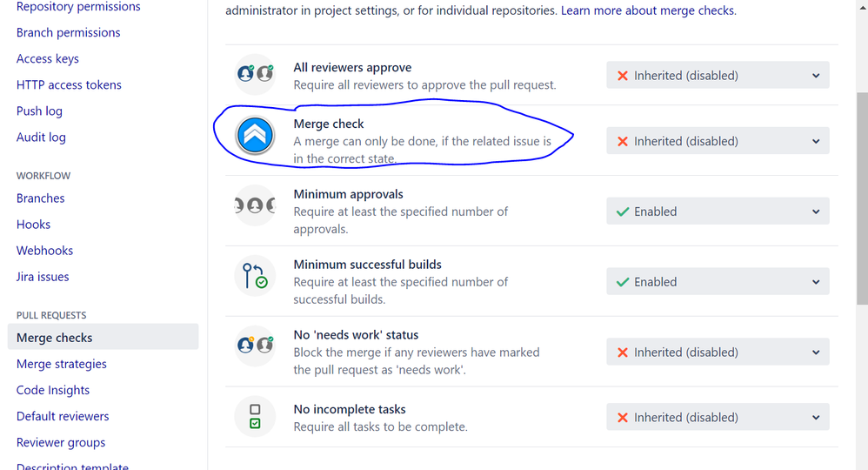Open Webhooks under Workflow section
868x470 pixels.
coord(45,251)
